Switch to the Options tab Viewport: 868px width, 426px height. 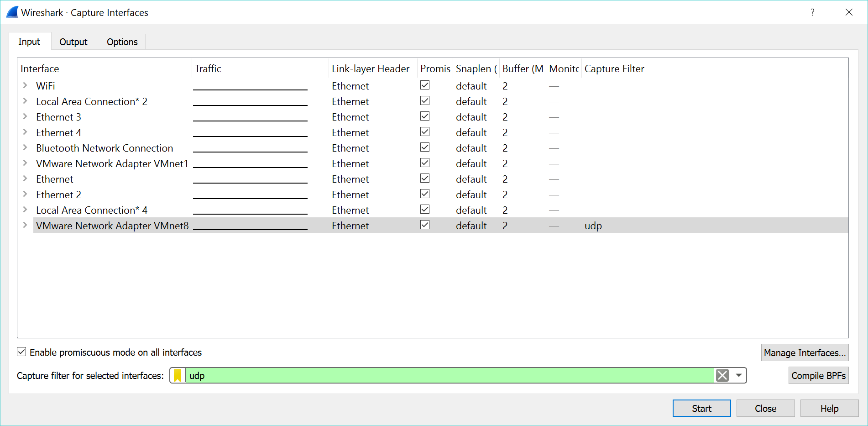click(x=122, y=42)
